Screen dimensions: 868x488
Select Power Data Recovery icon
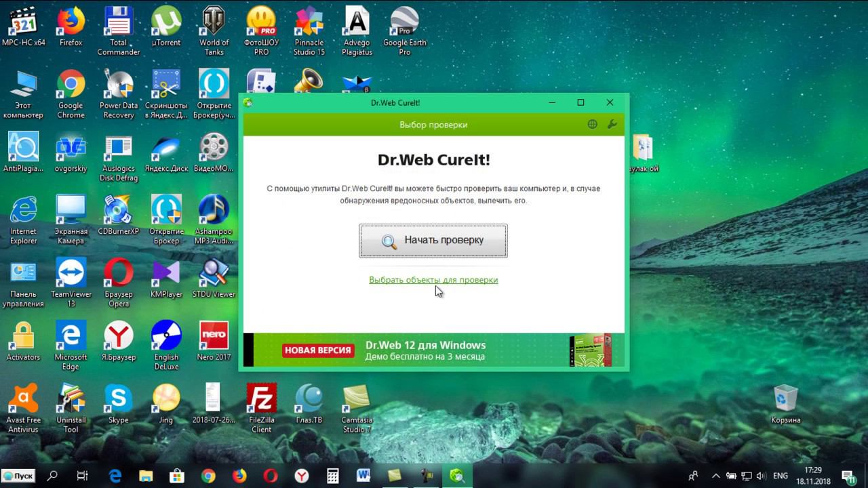(119, 95)
